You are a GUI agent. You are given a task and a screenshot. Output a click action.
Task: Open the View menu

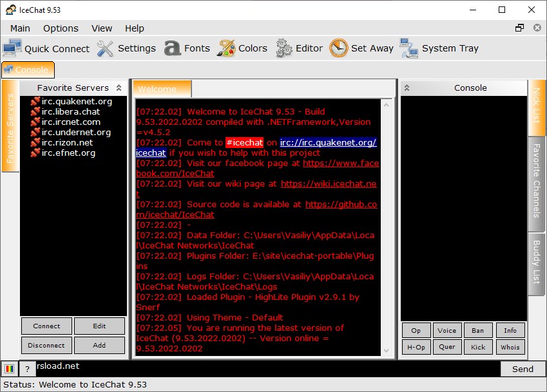(x=102, y=28)
